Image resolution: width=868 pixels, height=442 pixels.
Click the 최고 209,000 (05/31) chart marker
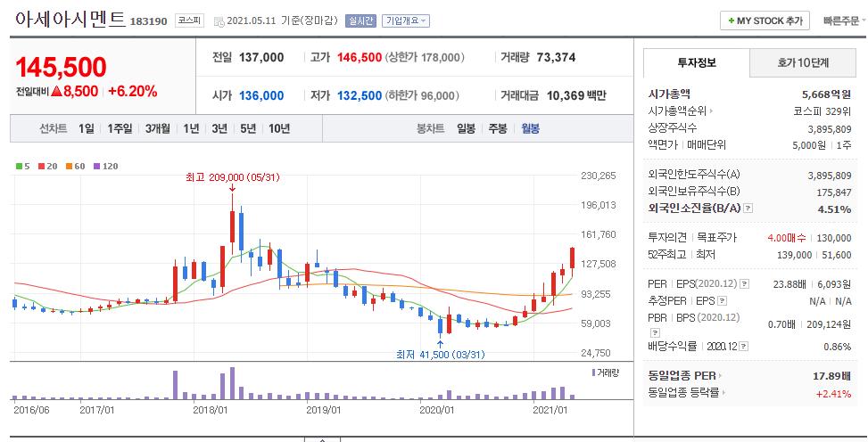click(x=233, y=177)
